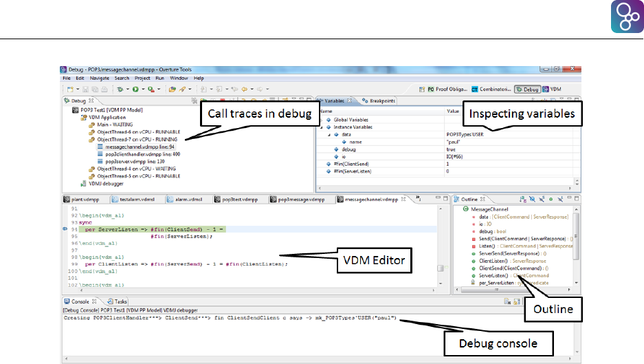This screenshot has width=644, height=364.
Task: Click the Sort alphabetically icon in Outline
Action: click(x=522, y=199)
